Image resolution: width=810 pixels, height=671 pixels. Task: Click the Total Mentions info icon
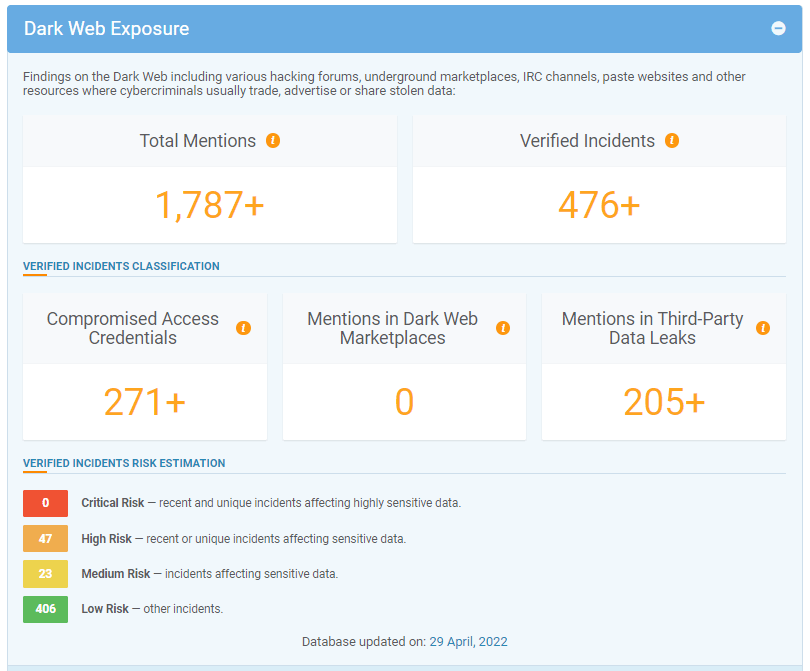pyautogui.click(x=273, y=141)
